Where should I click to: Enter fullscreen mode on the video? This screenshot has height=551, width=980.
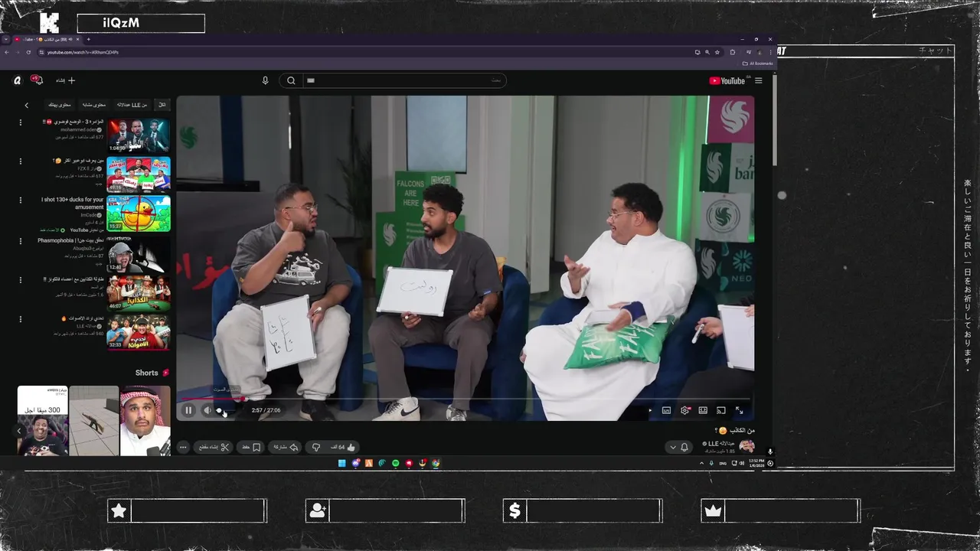(x=740, y=410)
